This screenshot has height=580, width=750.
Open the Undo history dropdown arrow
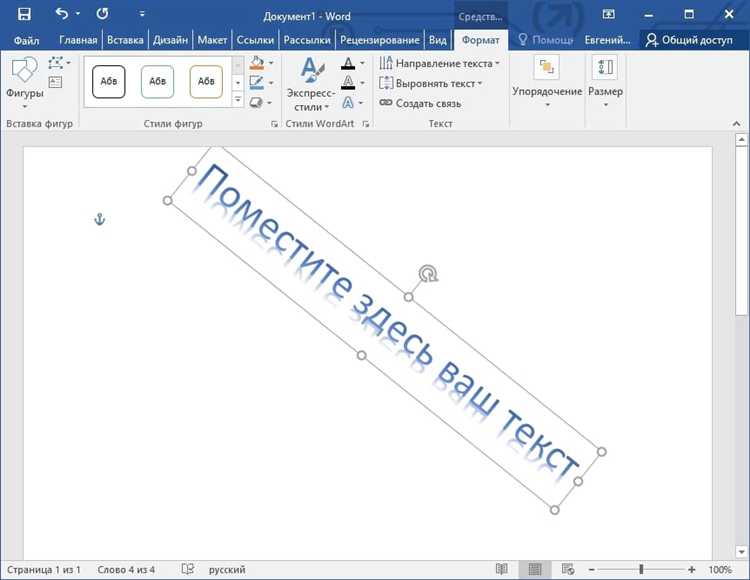(x=78, y=14)
